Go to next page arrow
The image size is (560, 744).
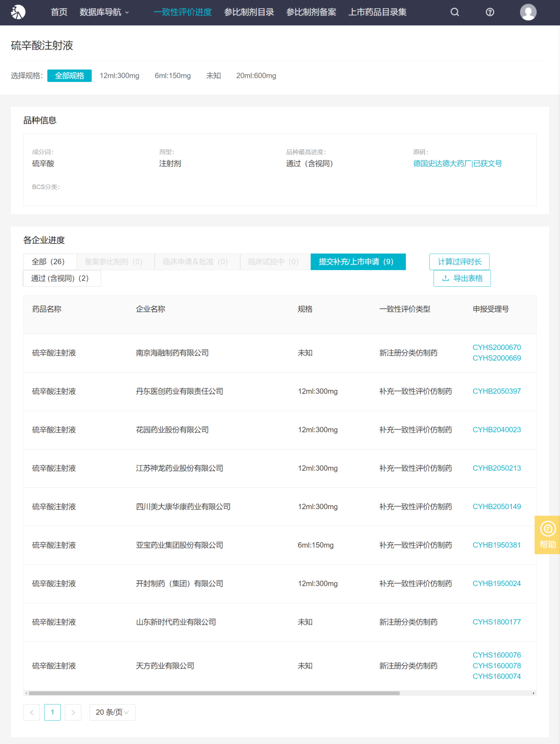point(73,712)
